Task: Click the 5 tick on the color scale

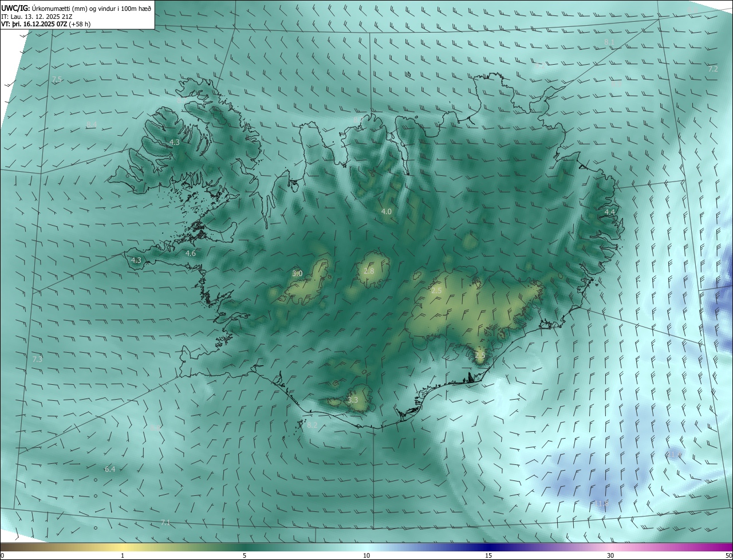Action: coord(245,555)
